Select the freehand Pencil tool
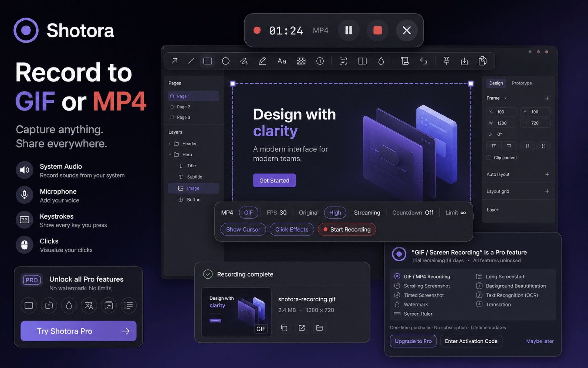588x368 pixels. click(x=244, y=61)
